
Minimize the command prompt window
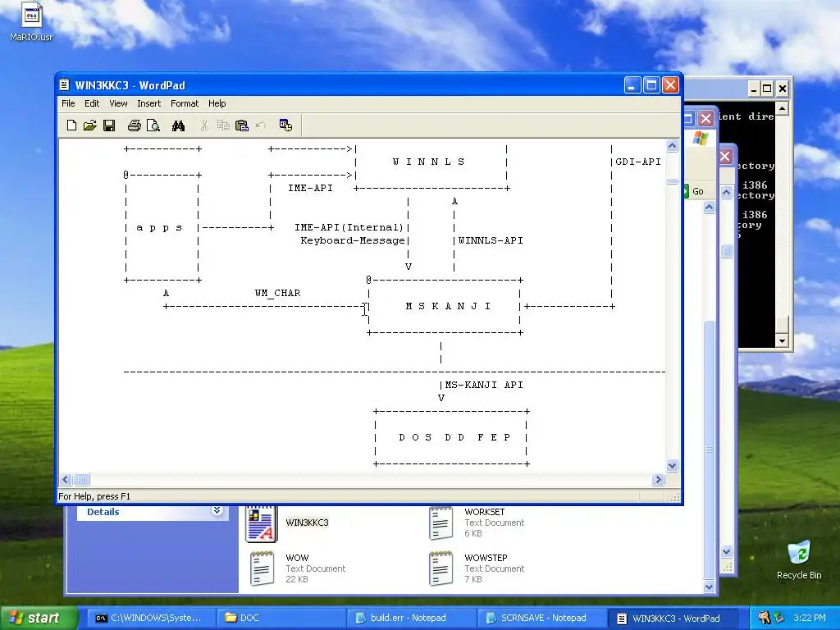coord(754,89)
